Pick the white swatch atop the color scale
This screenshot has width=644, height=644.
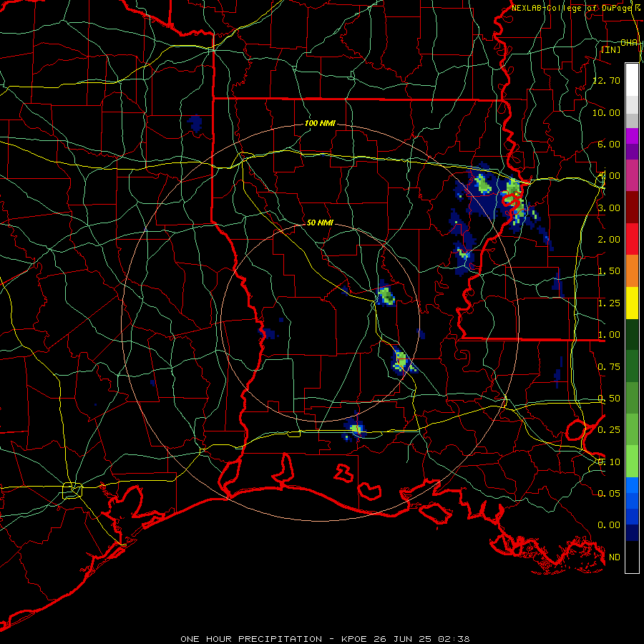pos(632,79)
